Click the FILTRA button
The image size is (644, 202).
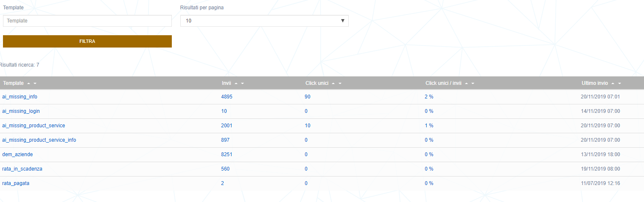point(87,41)
